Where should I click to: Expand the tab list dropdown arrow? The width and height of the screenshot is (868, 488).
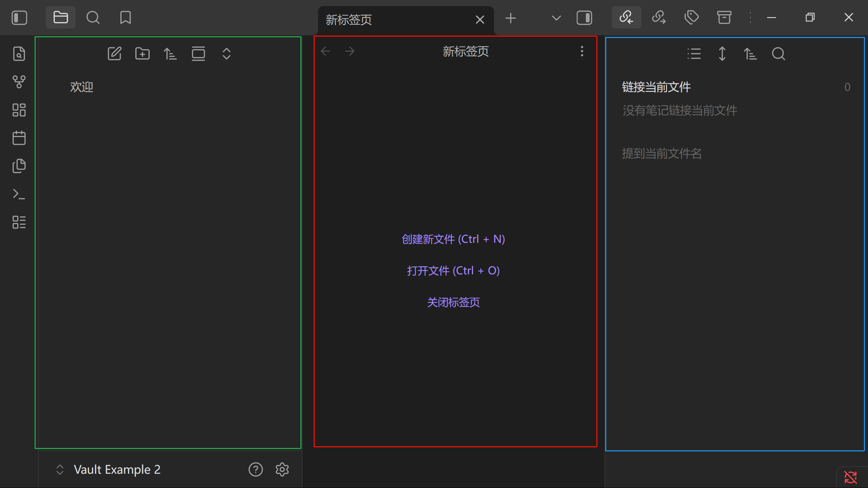pyautogui.click(x=556, y=18)
